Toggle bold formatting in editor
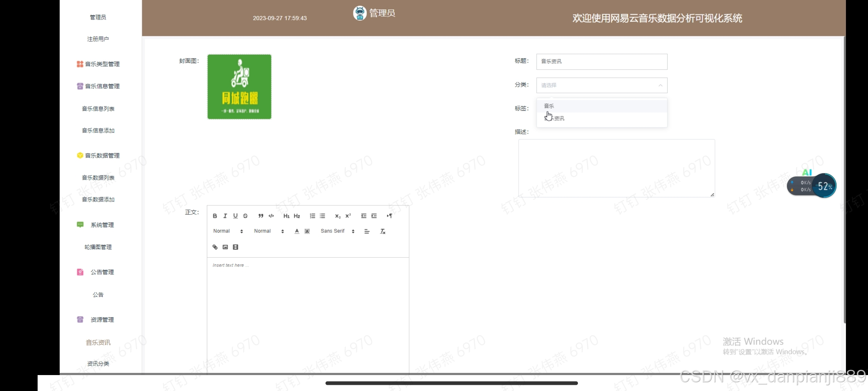 click(x=215, y=216)
